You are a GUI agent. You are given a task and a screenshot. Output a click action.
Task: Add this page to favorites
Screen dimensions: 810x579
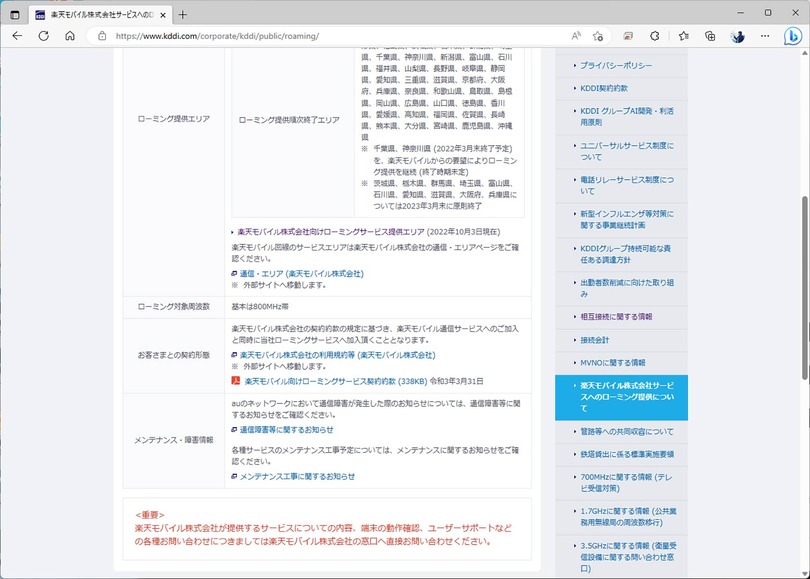pos(598,36)
